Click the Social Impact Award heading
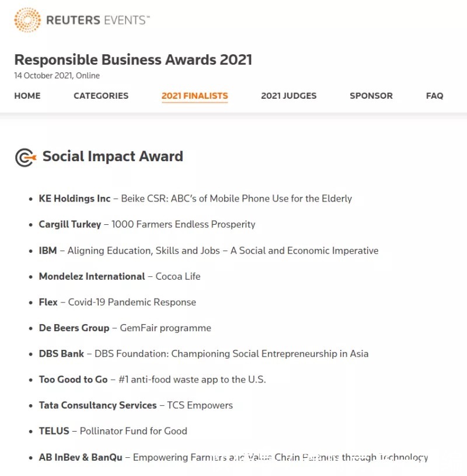Image resolution: width=467 pixels, height=476 pixels. pos(113,157)
